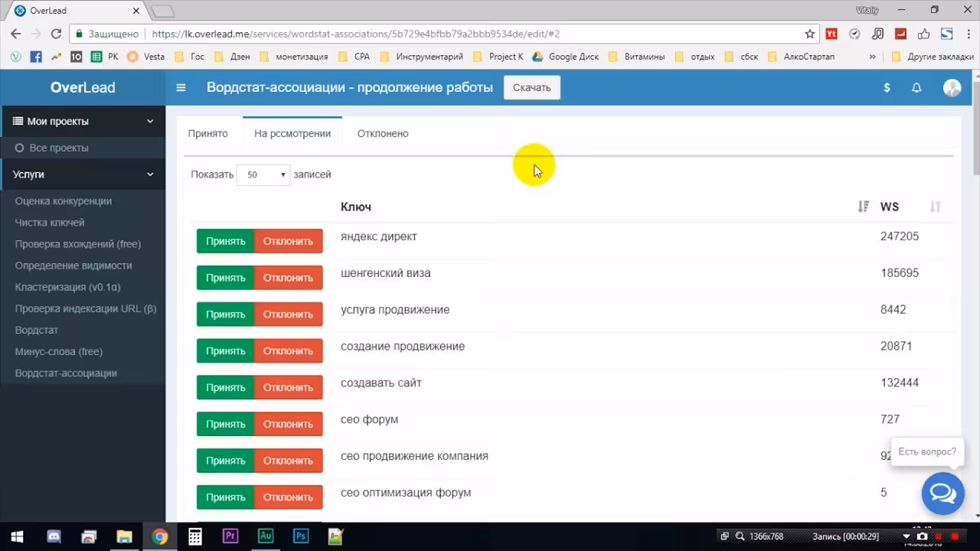This screenshot has height=551, width=980.
Task: Reject the шенгенский виза keyword
Action: point(288,278)
